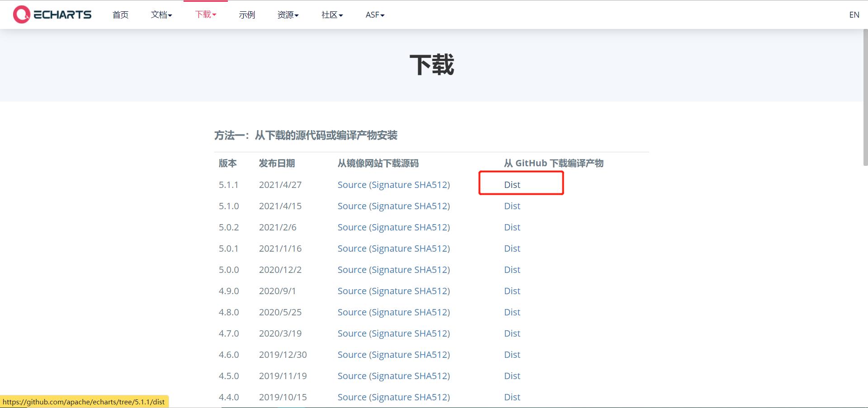
Task: Open Dist link for version 5.0.0
Action: point(512,270)
